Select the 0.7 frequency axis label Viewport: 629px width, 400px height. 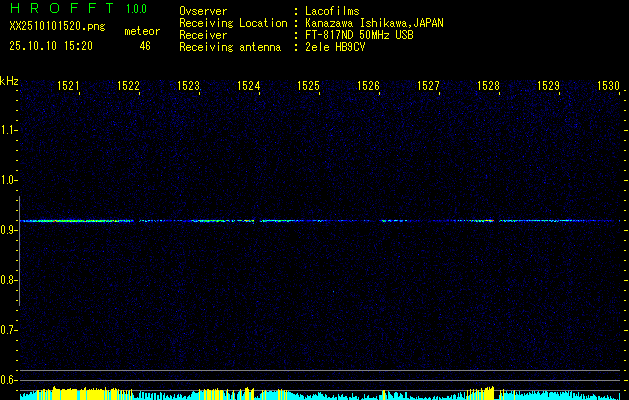click(9, 329)
